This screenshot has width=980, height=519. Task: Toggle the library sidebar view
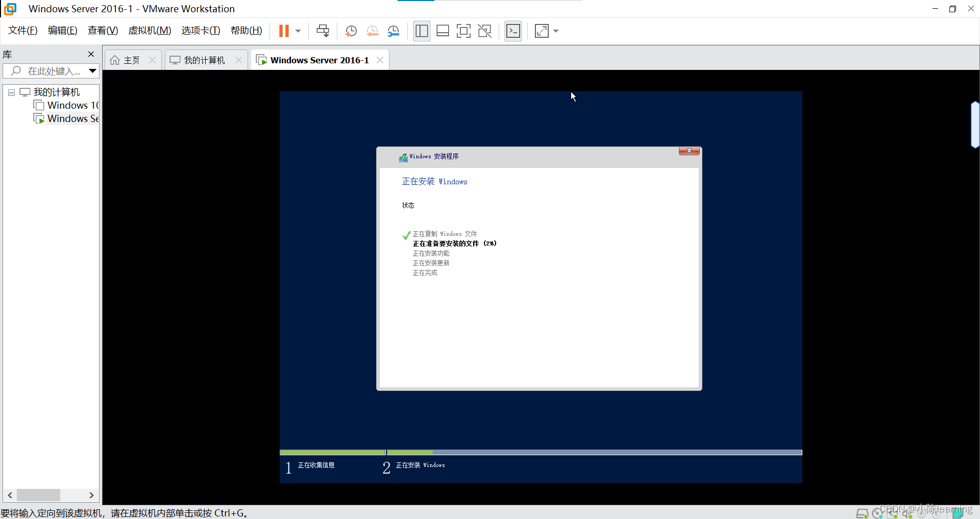pos(422,31)
